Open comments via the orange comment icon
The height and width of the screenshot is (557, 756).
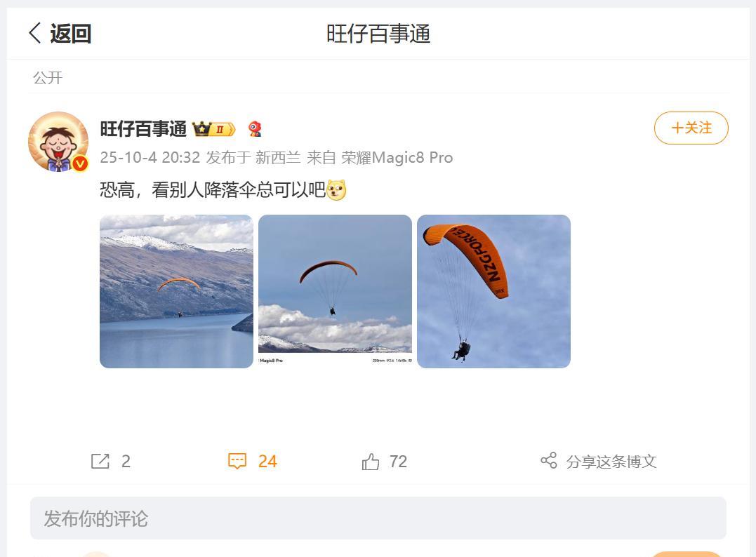(237, 461)
